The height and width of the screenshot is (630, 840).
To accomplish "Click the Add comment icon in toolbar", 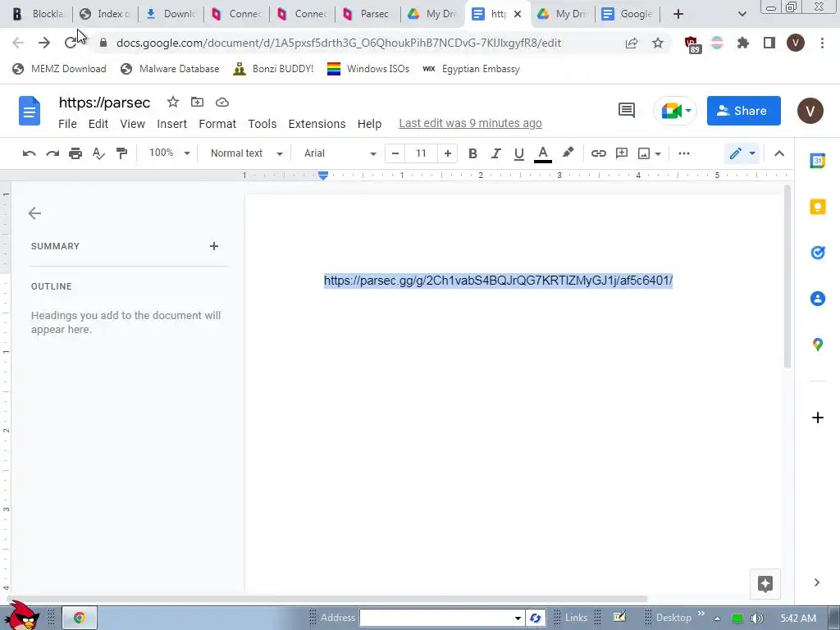I will [622, 153].
